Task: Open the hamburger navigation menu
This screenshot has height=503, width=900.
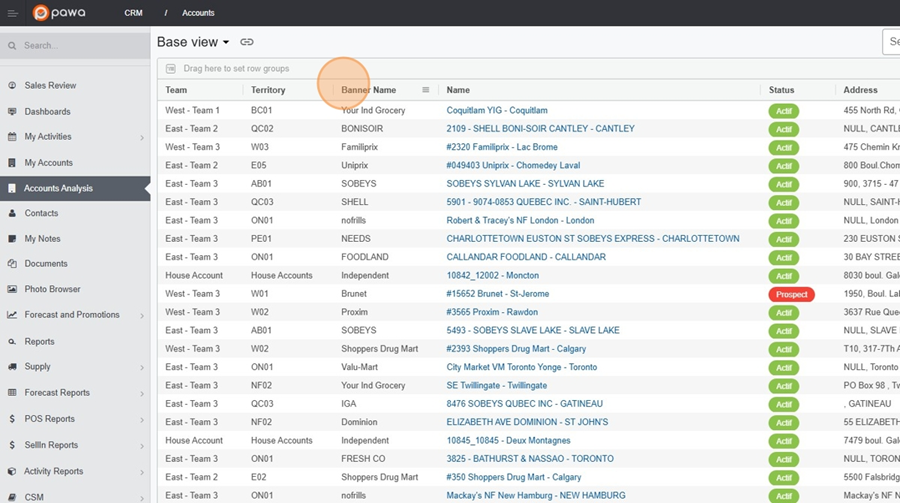Action: (x=13, y=13)
